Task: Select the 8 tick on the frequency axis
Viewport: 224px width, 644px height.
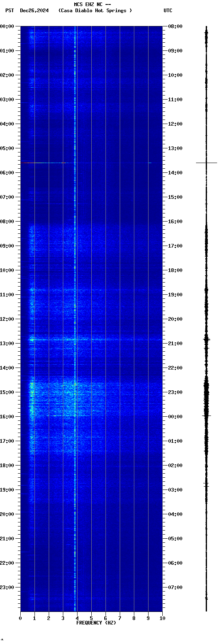Action: pos(134,618)
